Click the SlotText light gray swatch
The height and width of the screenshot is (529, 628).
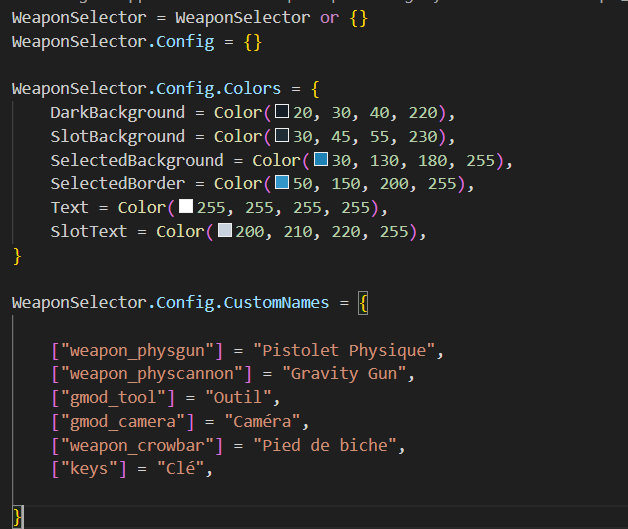tap(224, 231)
